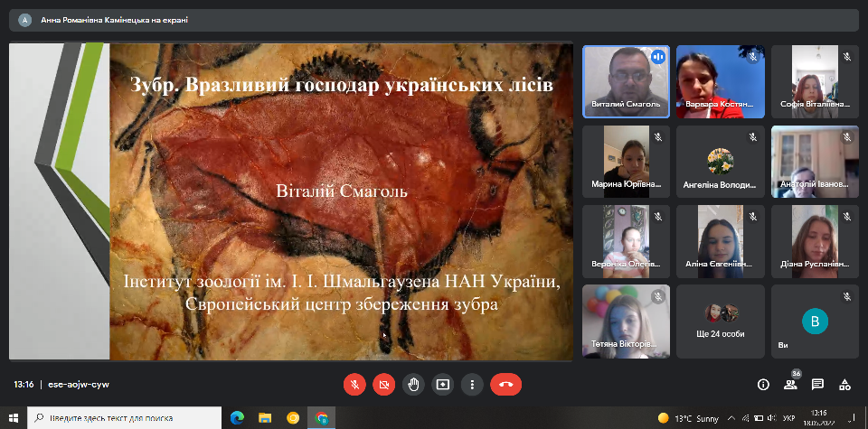Click the presenter avatar letter A

tap(24, 20)
